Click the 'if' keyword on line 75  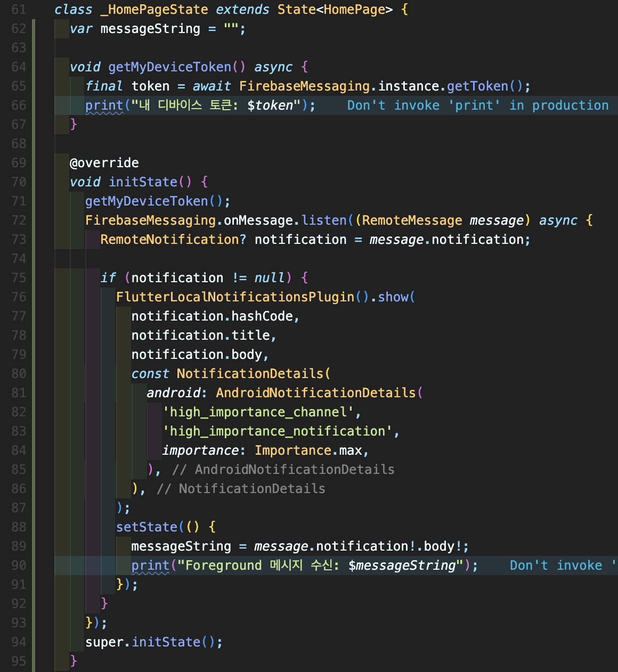point(108,278)
